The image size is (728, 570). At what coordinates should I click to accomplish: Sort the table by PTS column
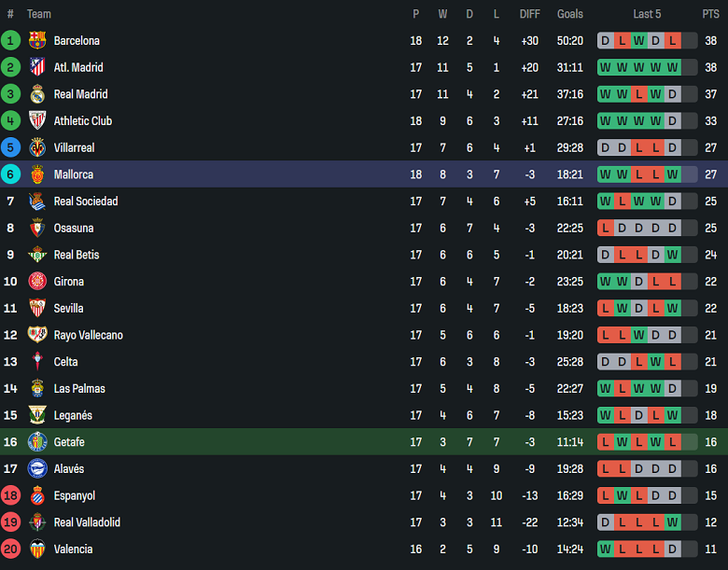[x=710, y=14]
